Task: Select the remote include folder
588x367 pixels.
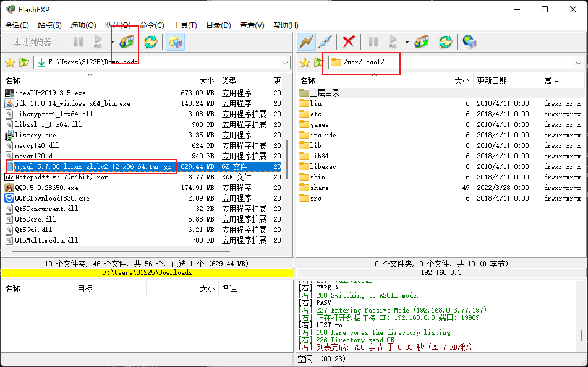Action: (323, 135)
